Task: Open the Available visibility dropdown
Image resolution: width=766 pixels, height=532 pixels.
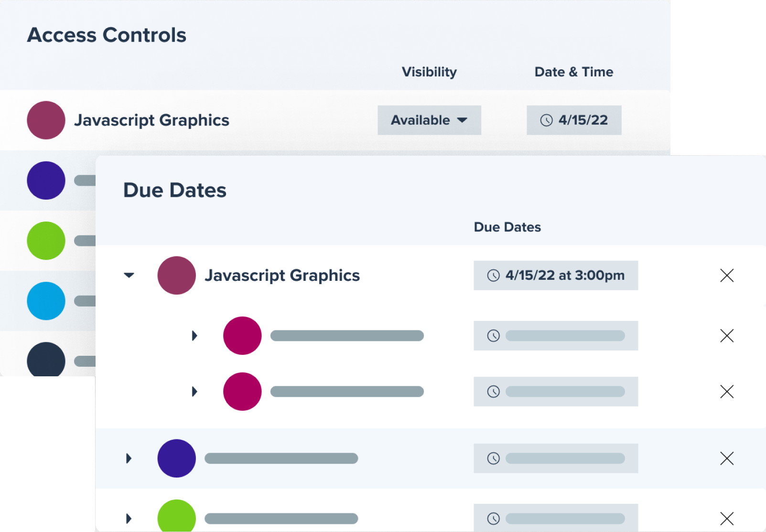Action: pyautogui.click(x=429, y=120)
